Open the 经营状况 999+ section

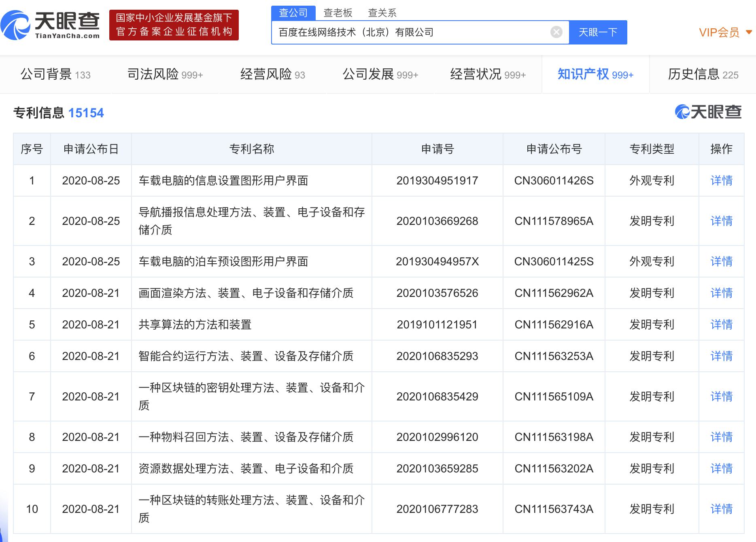pyautogui.click(x=488, y=74)
